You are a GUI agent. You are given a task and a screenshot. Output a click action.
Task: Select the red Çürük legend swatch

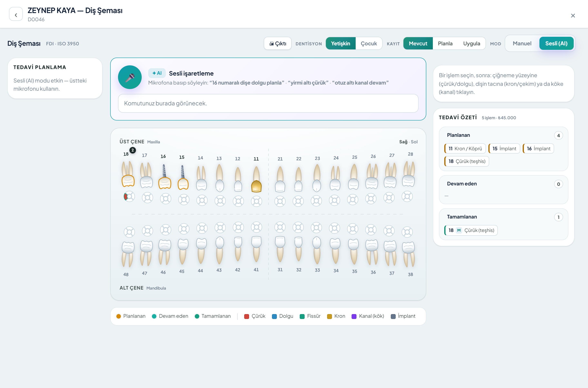click(x=246, y=317)
